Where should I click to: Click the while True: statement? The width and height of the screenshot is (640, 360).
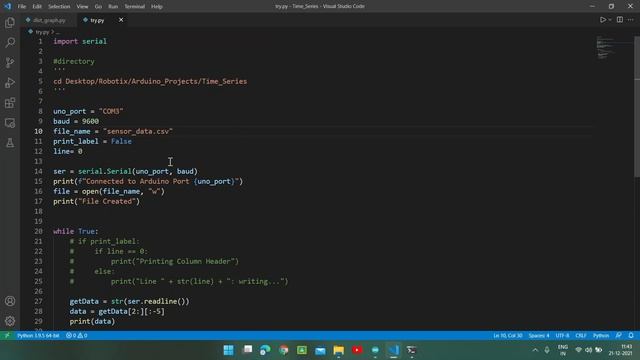pos(76,231)
